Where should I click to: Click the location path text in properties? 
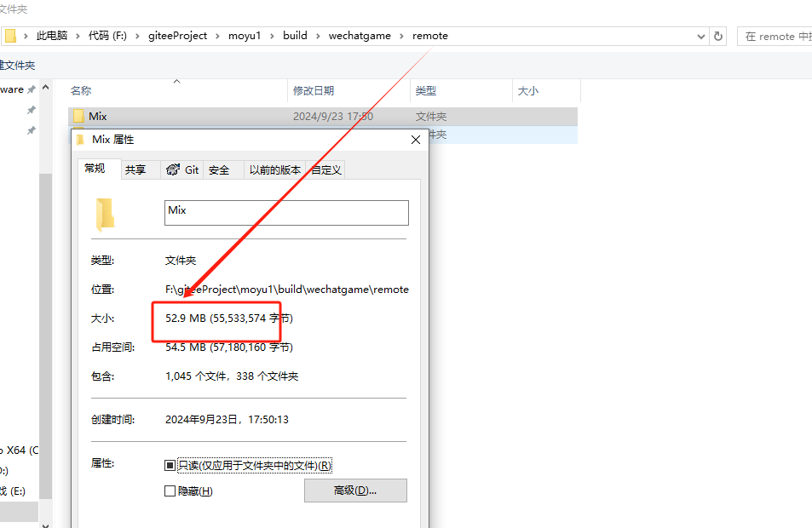coord(287,290)
